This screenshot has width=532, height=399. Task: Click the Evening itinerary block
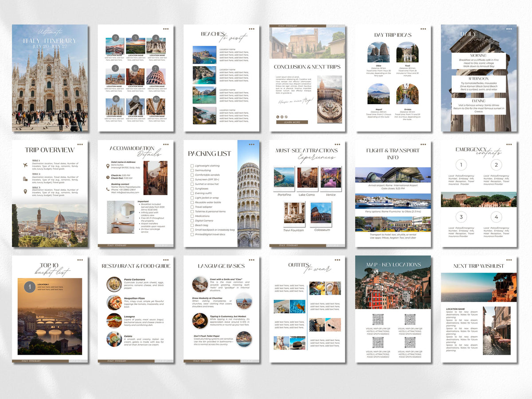pyautogui.click(x=478, y=106)
